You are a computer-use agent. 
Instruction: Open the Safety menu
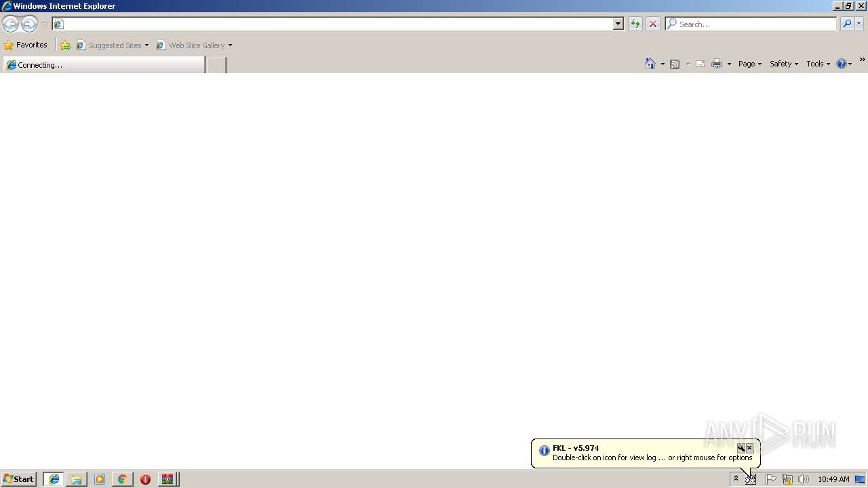click(x=784, y=64)
